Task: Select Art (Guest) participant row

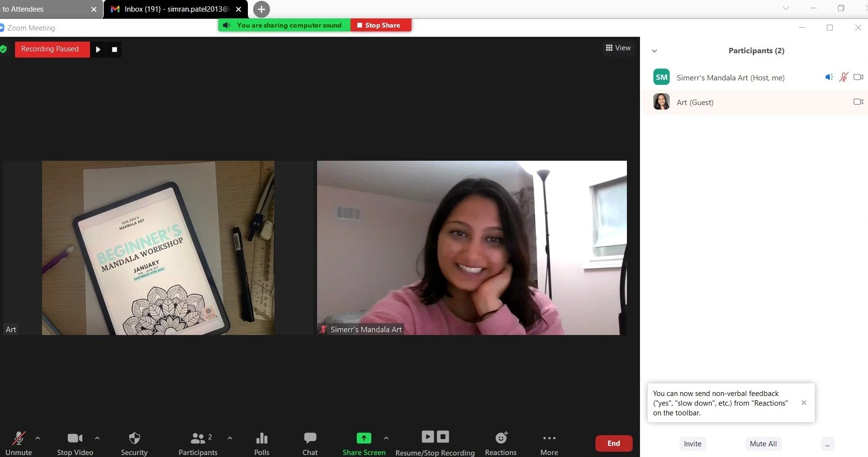Action: tap(755, 102)
